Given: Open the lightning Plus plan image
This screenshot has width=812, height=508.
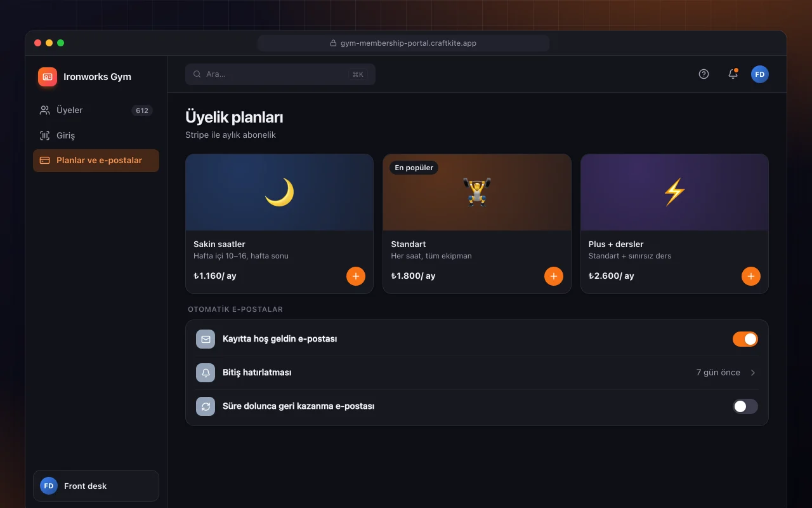Looking at the screenshot, I should tap(674, 192).
